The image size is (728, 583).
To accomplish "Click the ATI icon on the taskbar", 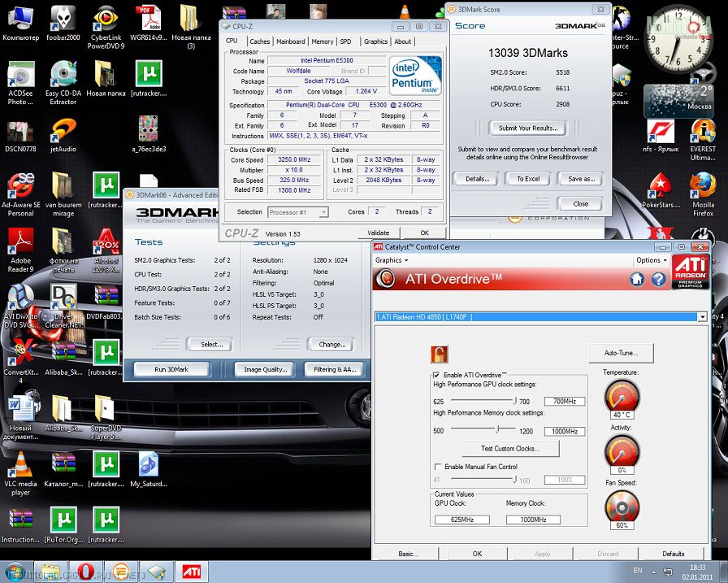I will click(191, 572).
